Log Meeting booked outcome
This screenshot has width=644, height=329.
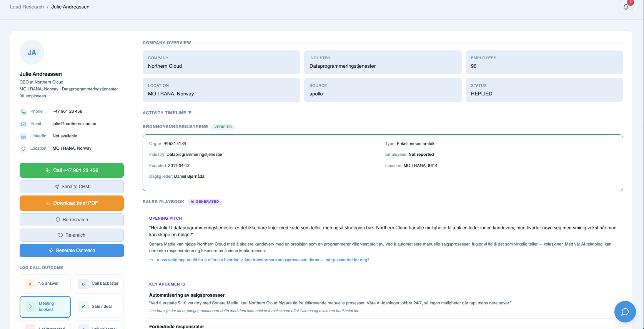(x=45, y=307)
